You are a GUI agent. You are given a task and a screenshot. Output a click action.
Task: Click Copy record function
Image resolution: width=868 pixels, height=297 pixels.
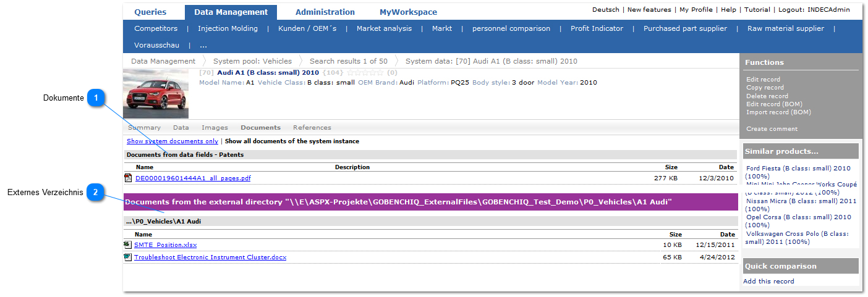tap(765, 88)
